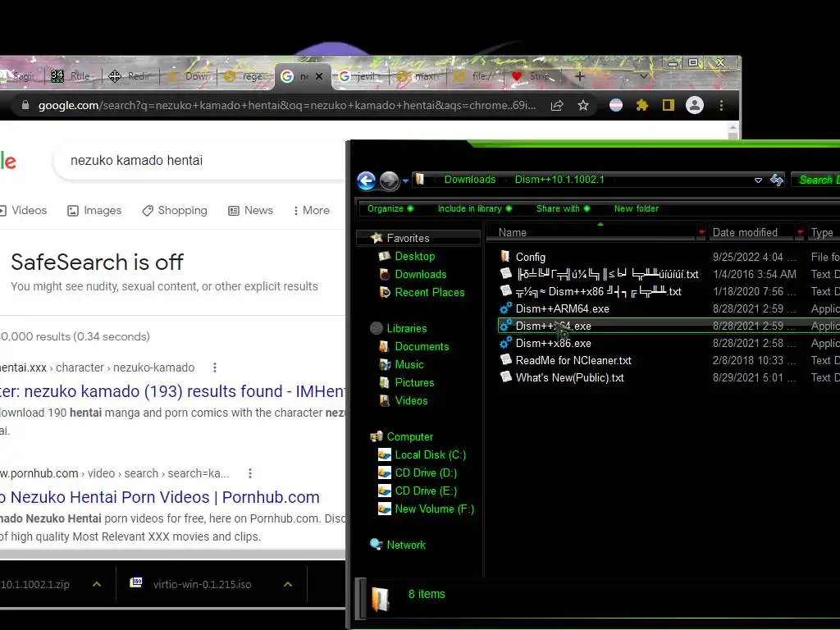The image size is (840, 630).
Task: Click the Google search input field
Action: (x=201, y=160)
